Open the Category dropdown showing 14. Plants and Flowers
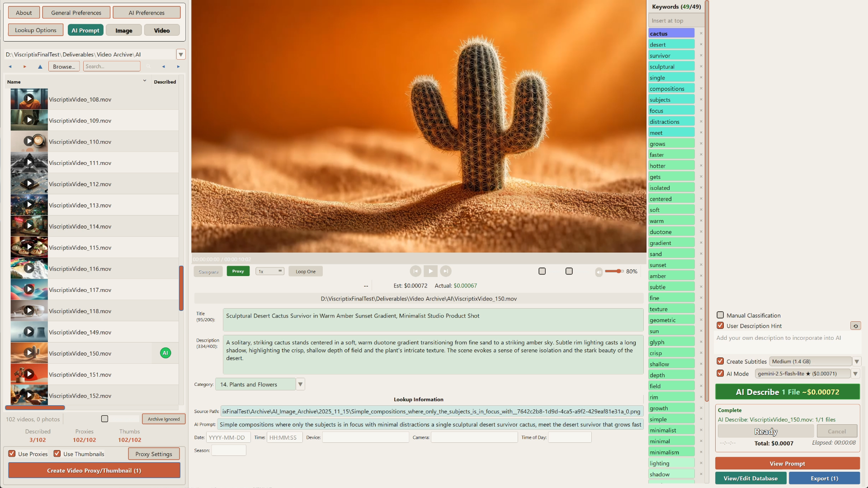Viewport: 868px width, 488px height. click(300, 384)
